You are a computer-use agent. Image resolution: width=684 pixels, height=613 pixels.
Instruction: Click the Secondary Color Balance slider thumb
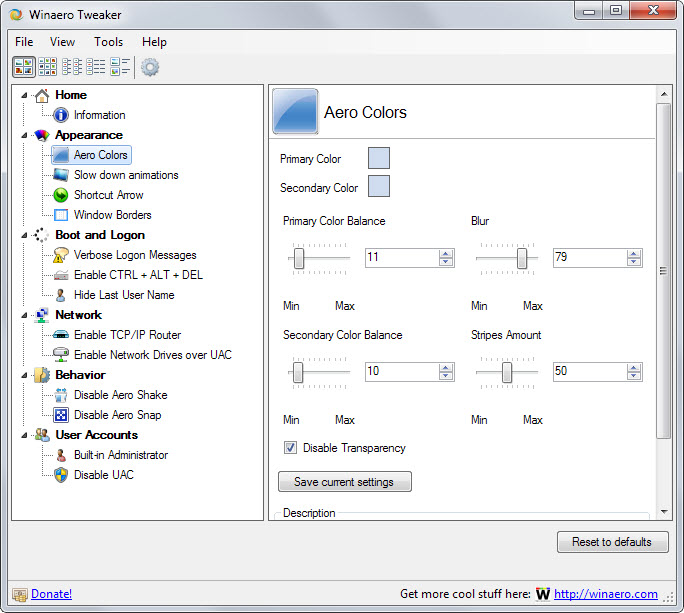[298, 372]
